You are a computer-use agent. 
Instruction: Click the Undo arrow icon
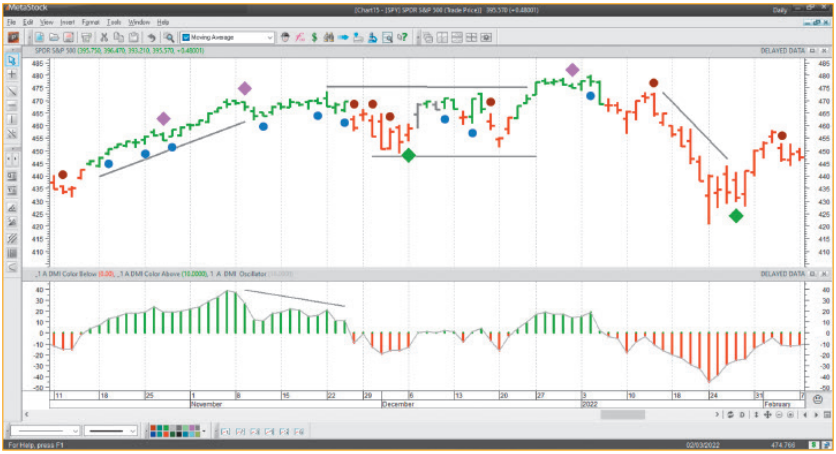(x=151, y=37)
